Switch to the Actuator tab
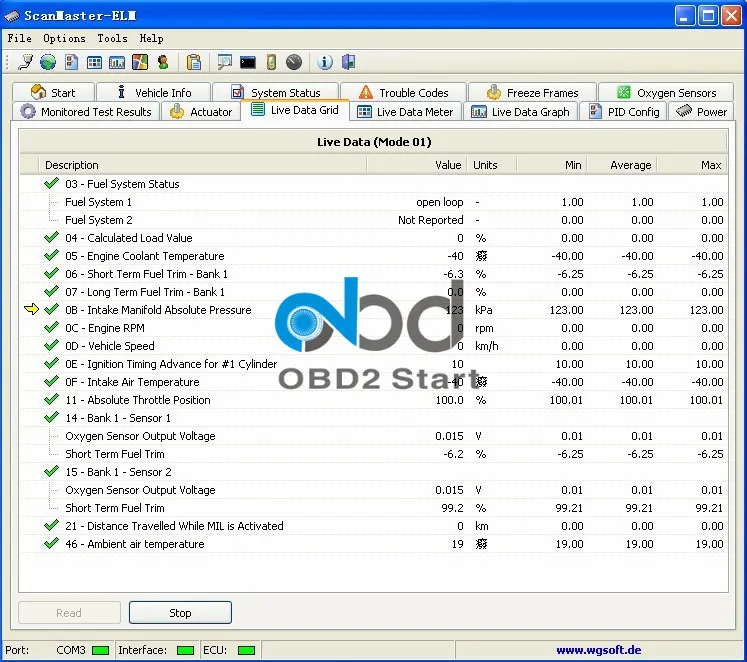 (201, 111)
